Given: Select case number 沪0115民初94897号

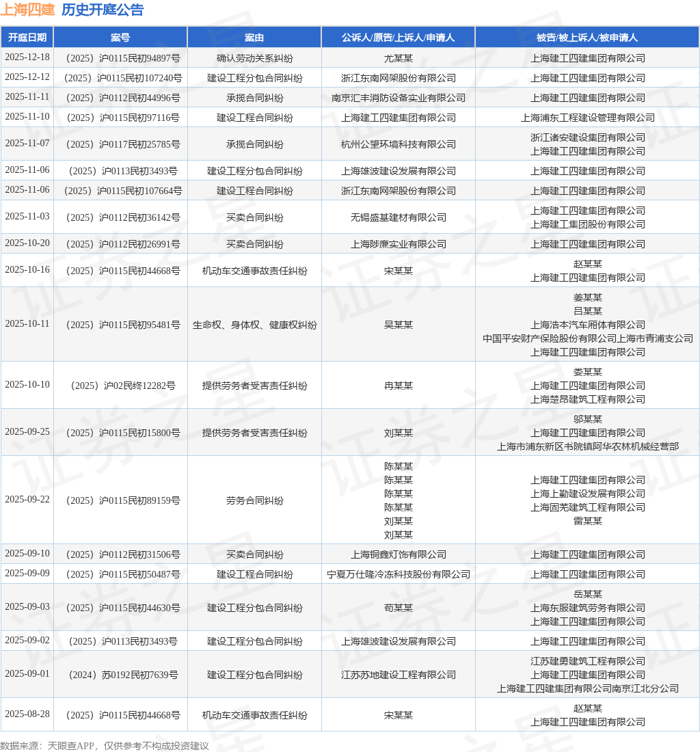Looking at the screenshot, I should 123,58.
